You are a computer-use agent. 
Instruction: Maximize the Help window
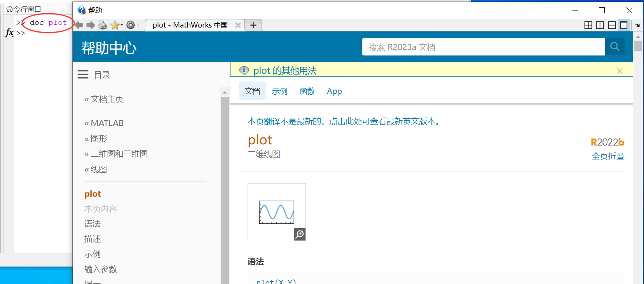pos(602,10)
